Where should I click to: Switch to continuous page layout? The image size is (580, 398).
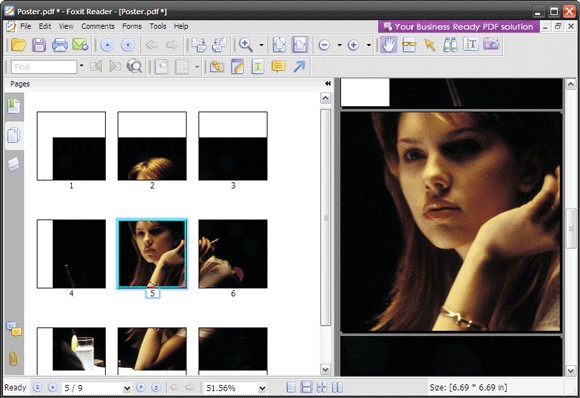[x=306, y=387]
